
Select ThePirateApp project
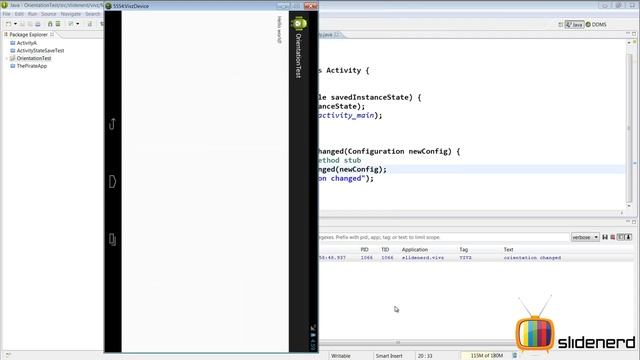coord(32,66)
